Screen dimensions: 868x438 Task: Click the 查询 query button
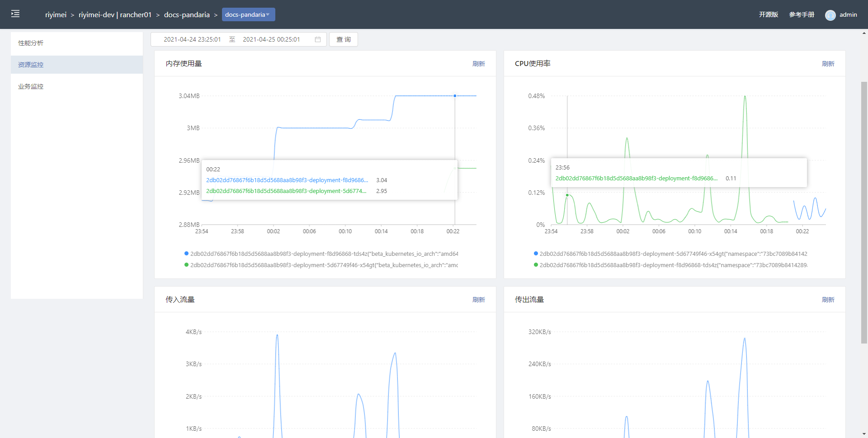click(344, 39)
